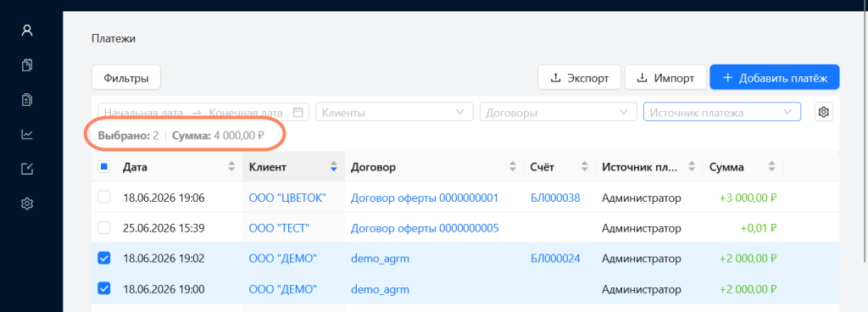The height and width of the screenshot is (312, 868).
Task: Open the invoices document sidebar icon
Action: point(27,99)
